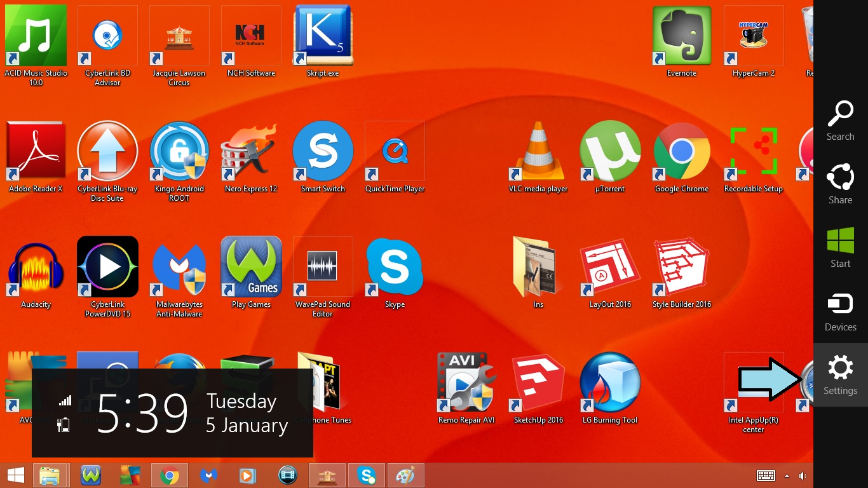
Task: Click the Windows Start button on taskbar
Action: (x=15, y=475)
